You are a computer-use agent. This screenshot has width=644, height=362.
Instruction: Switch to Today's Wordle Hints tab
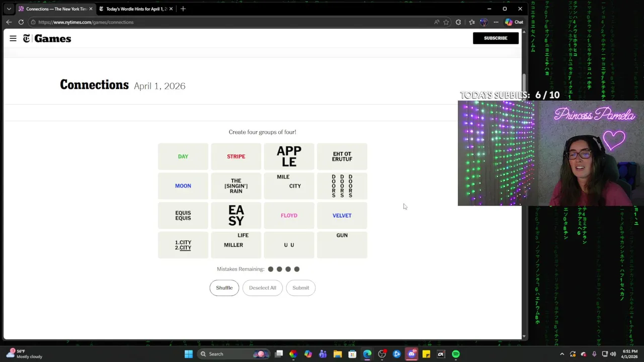pos(135,9)
